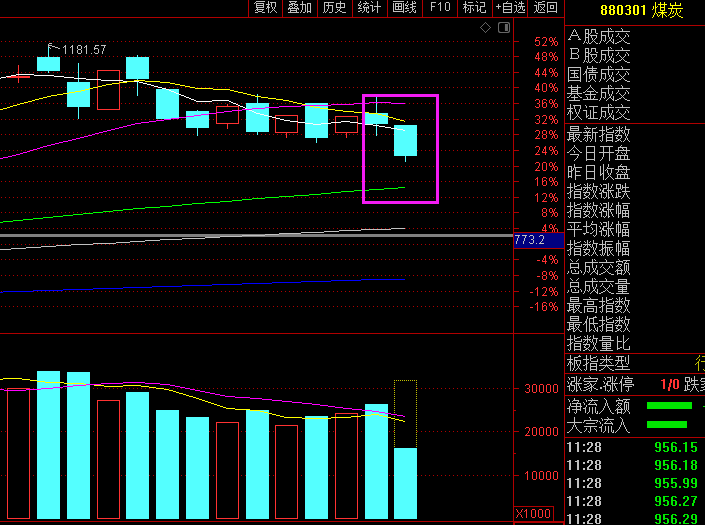Open the 复权 price adjustment menu
The image size is (705, 525).
click(x=265, y=8)
